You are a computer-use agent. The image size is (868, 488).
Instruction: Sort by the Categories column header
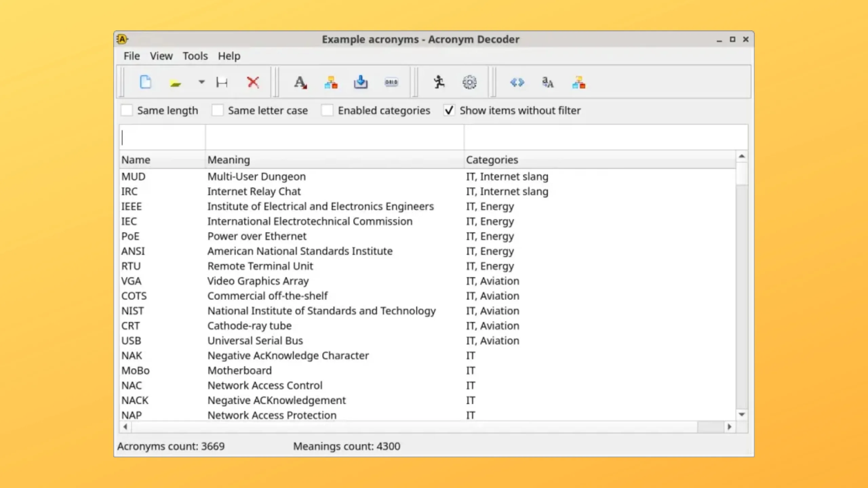point(599,160)
